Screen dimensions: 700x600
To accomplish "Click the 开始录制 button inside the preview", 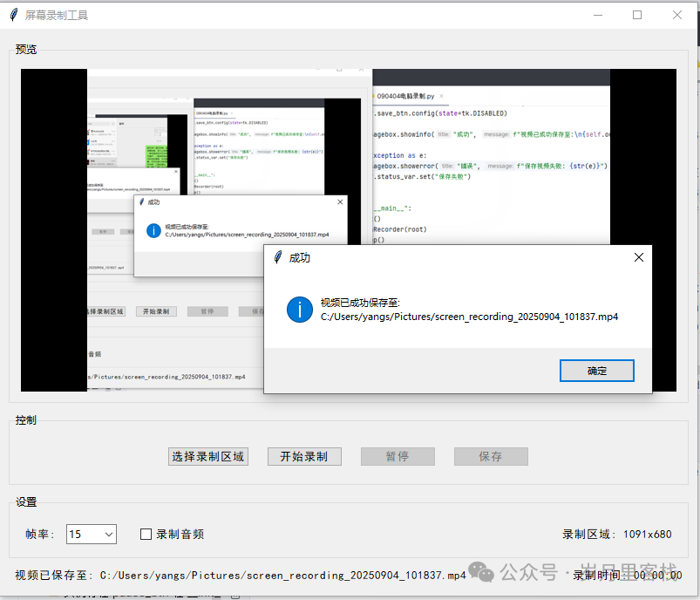I will (156, 311).
